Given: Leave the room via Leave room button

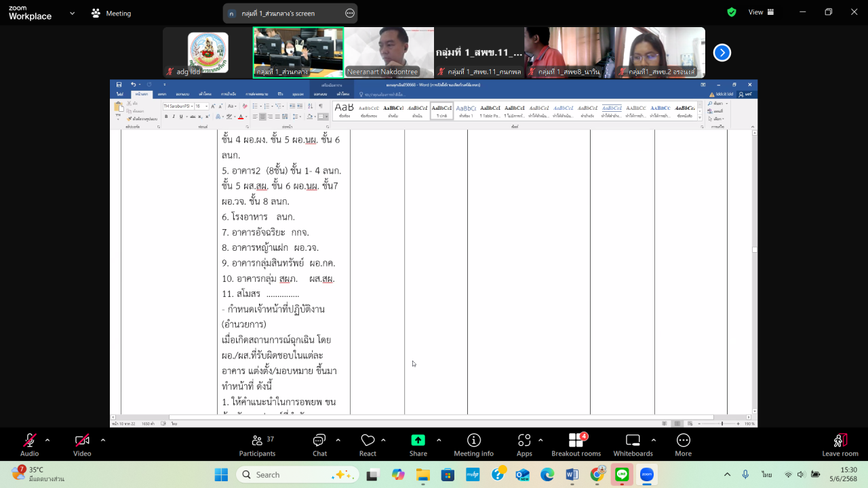Looking at the screenshot, I should pos(840,444).
